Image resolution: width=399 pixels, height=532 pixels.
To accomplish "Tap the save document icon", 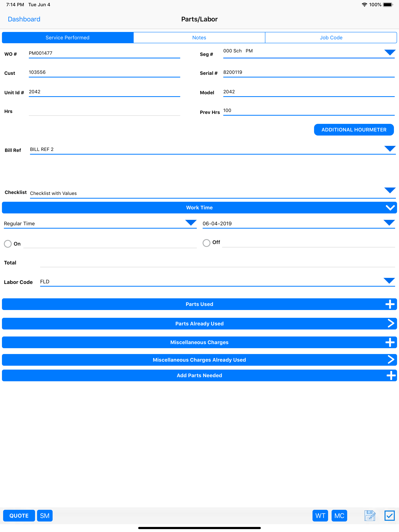I will 370,515.
